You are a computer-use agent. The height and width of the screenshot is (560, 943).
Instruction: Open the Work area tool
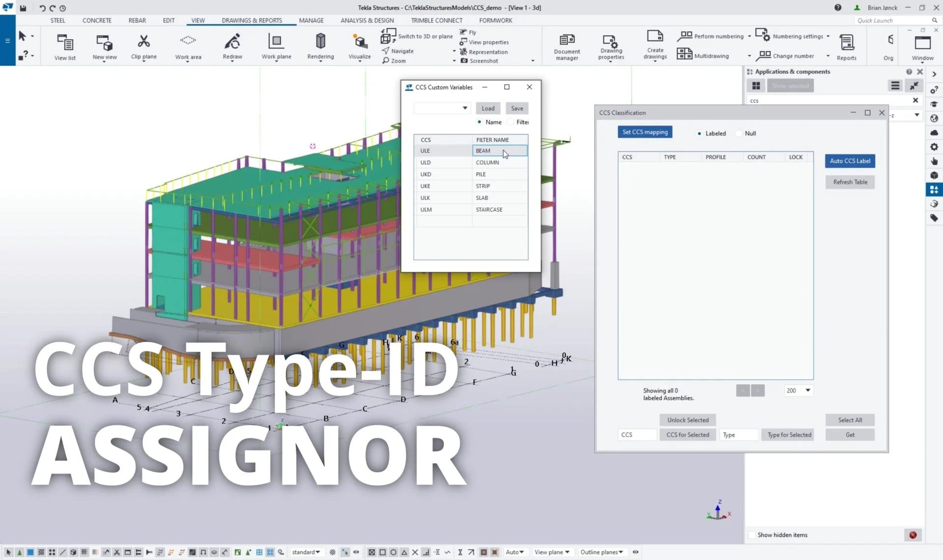click(188, 48)
